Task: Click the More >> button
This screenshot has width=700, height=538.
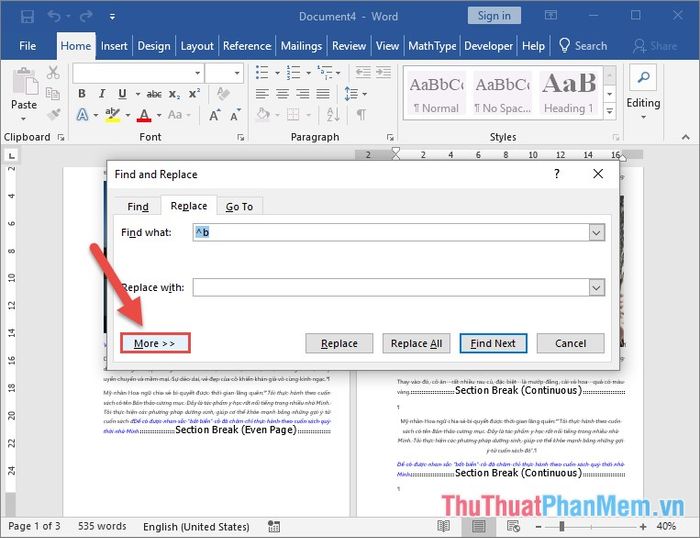Action: tap(155, 343)
